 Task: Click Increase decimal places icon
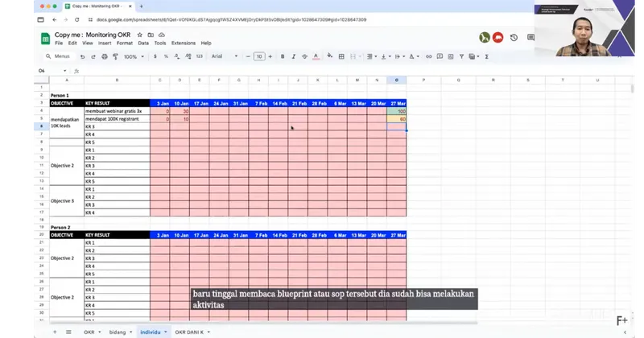[188, 56]
